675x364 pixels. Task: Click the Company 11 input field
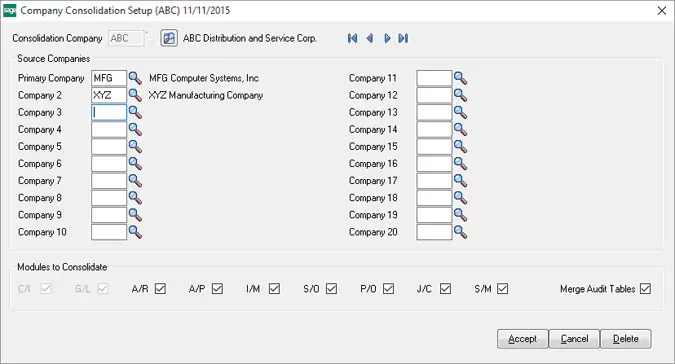(434, 78)
